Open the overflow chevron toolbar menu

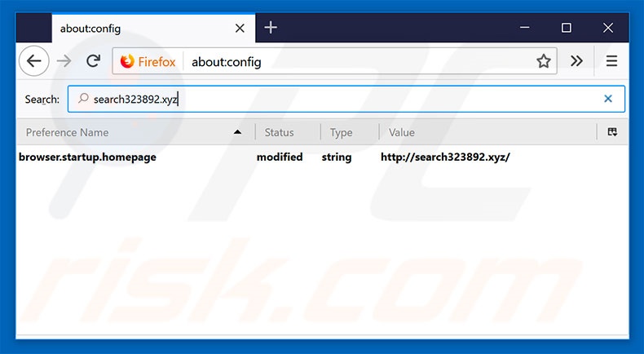pyautogui.click(x=576, y=61)
